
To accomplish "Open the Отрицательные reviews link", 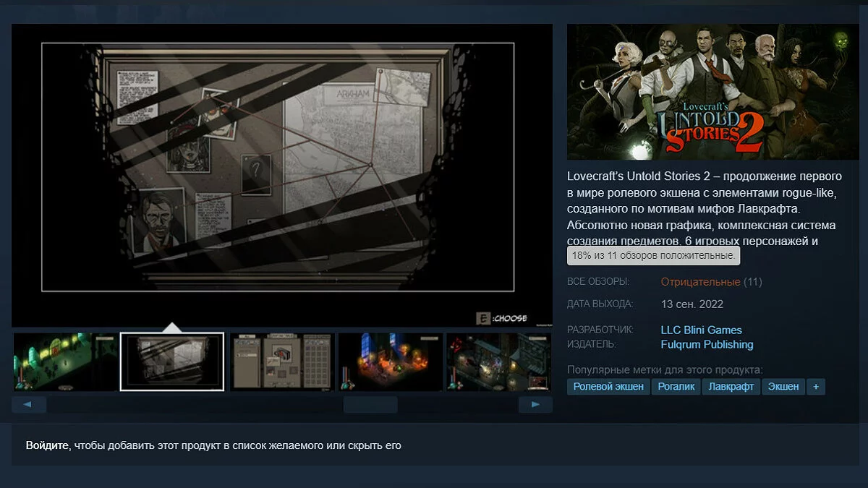I will click(700, 282).
